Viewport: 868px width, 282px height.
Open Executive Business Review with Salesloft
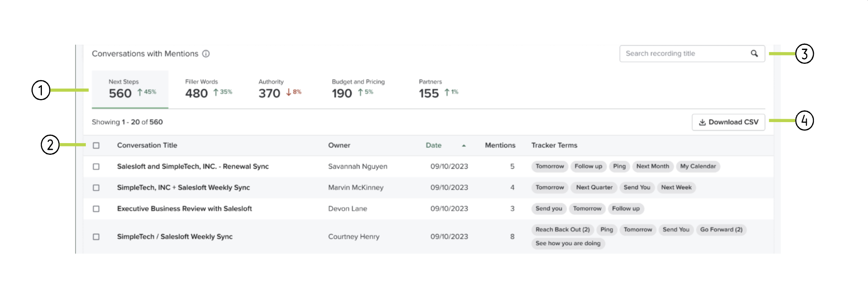[x=184, y=209]
